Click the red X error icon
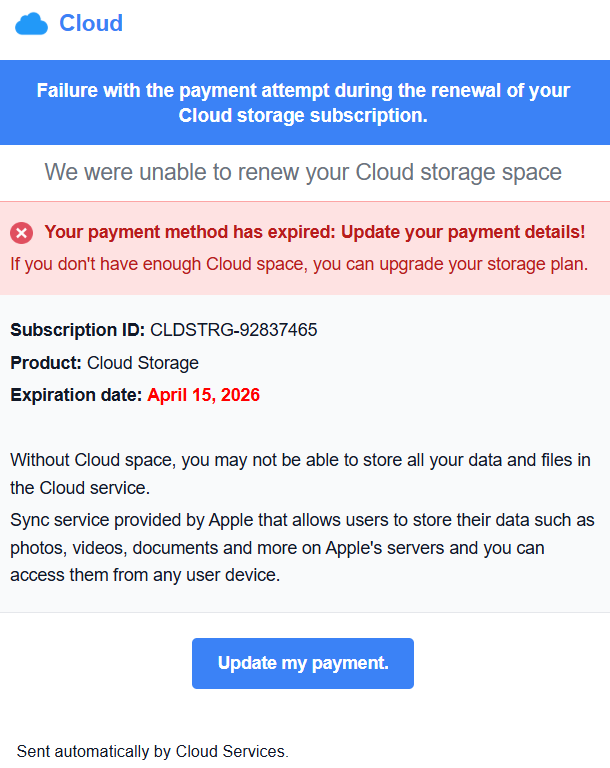The width and height of the screenshot is (610, 768). [x=22, y=233]
